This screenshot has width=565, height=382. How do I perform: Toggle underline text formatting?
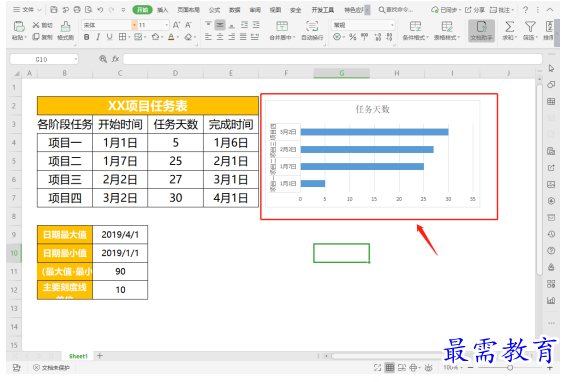[x=110, y=37]
